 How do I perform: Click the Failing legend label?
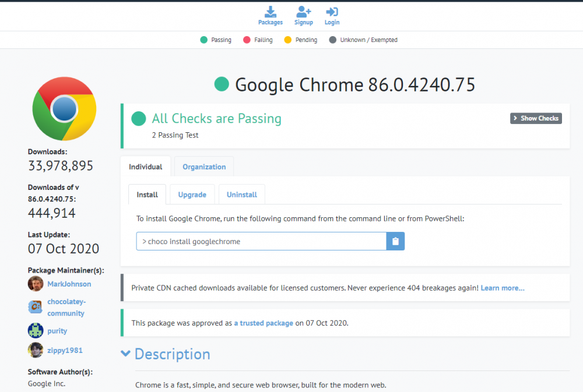click(264, 40)
